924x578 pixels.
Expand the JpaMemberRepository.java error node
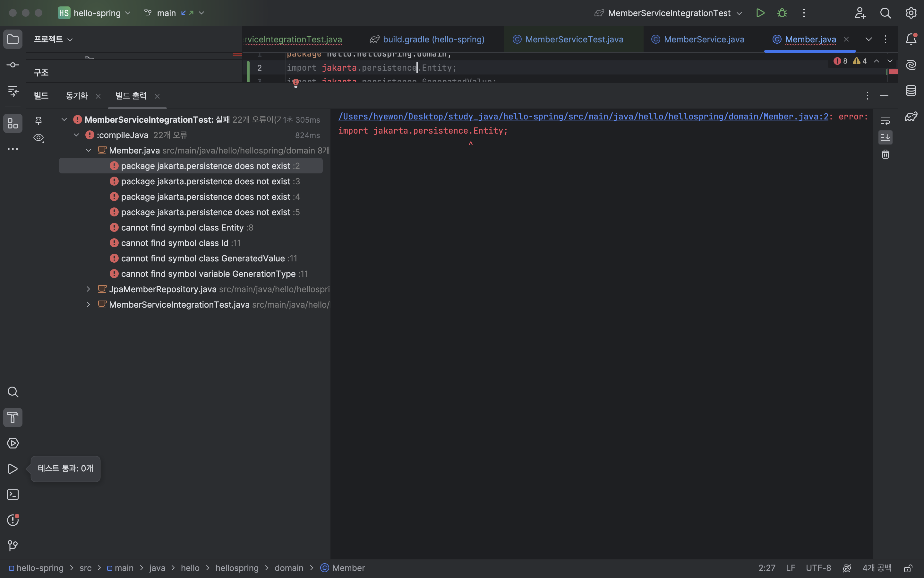click(x=89, y=289)
